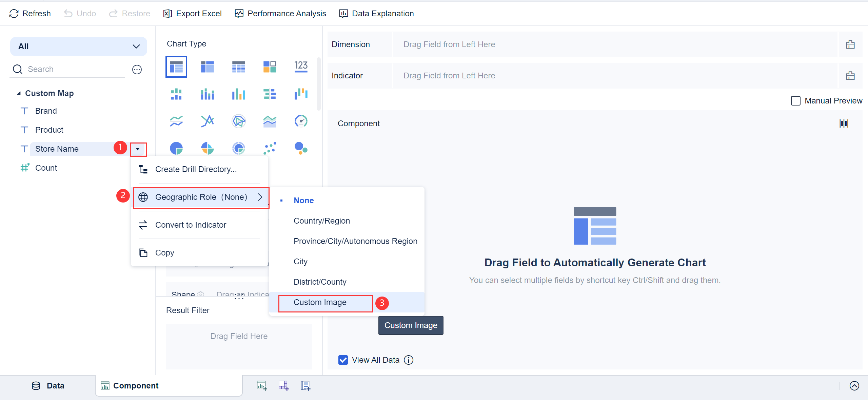Select the scatter plot chart type
Image resolution: width=868 pixels, height=400 pixels.
tap(270, 148)
